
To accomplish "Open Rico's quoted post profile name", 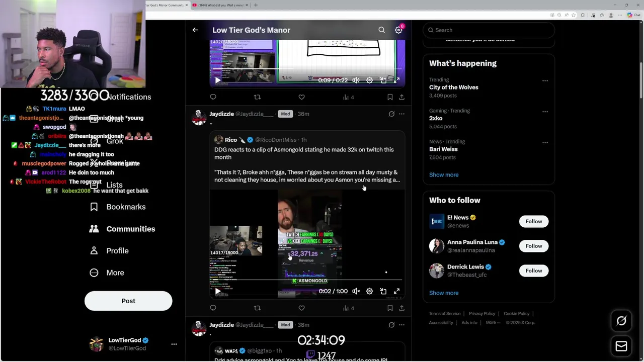I will click(x=231, y=140).
